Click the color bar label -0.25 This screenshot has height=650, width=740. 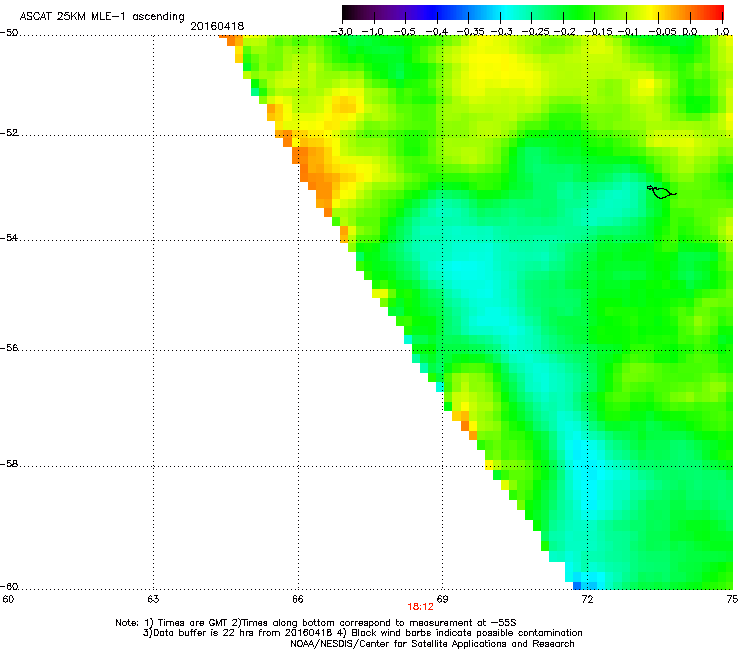[534, 32]
